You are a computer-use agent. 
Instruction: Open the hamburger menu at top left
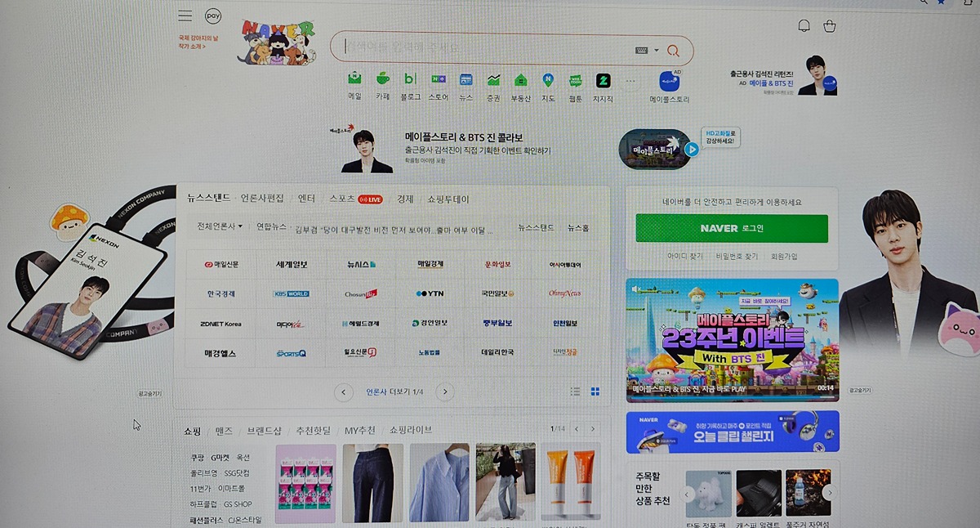(185, 16)
